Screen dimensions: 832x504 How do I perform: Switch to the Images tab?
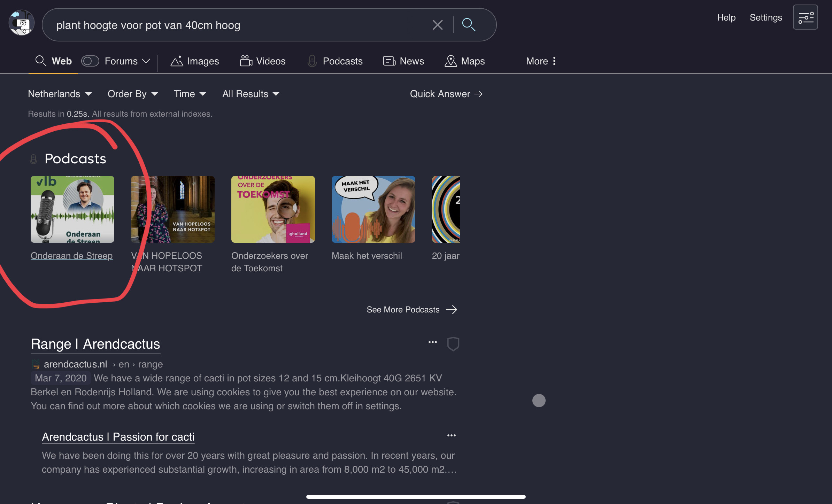coord(195,61)
